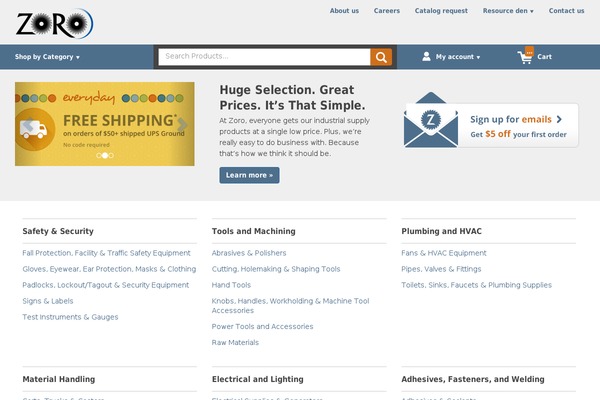
Task: Click Material Handling heading
Action: pos(59,379)
